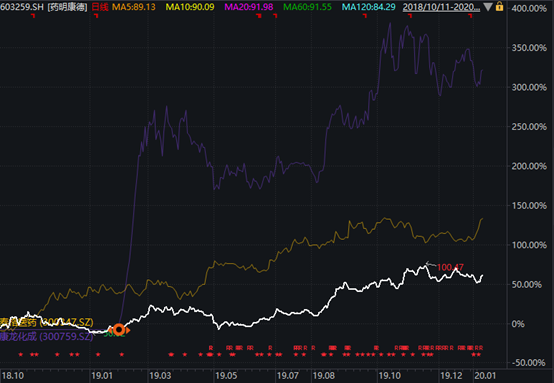554x383 pixels.
Task: Click the 250.00% axis label
Action: pos(529,126)
